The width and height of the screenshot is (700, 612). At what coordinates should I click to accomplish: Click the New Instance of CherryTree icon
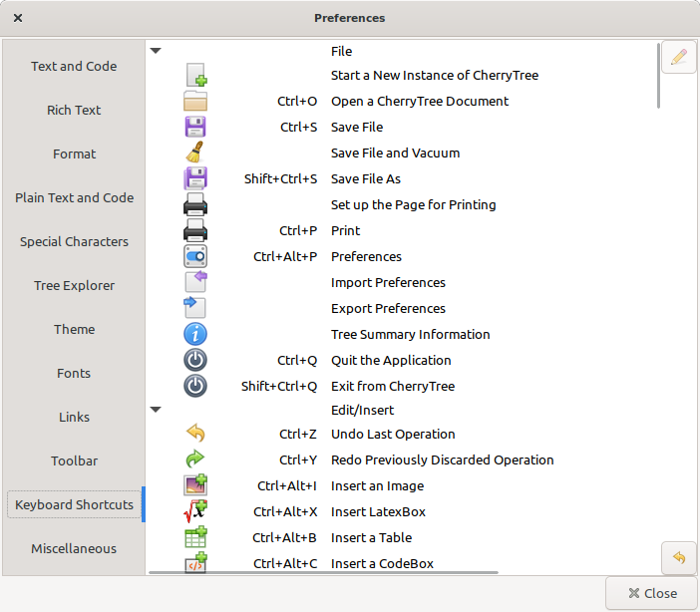click(x=195, y=75)
